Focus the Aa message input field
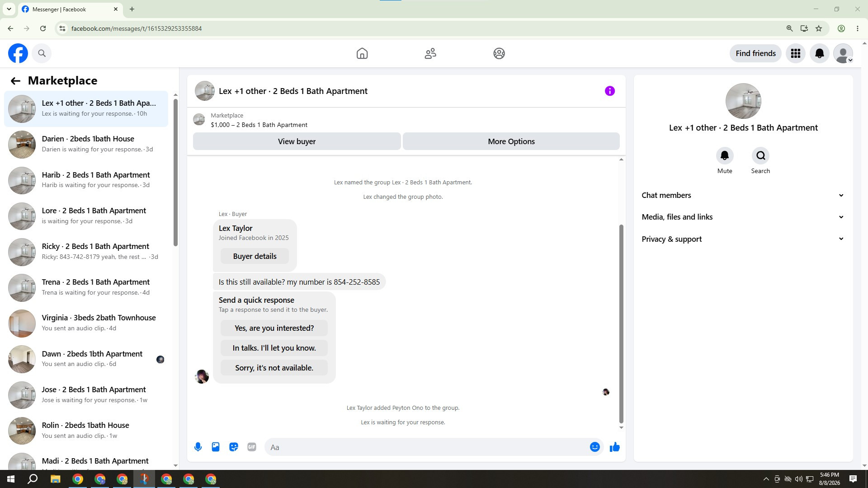The height and width of the screenshot is (488, 868). [x=427, y=447]
